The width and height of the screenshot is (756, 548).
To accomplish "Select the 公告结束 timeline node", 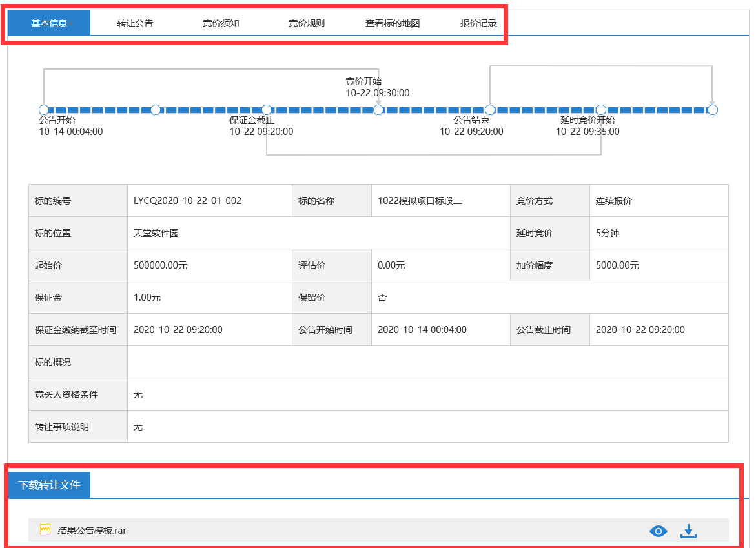I will (490, 110).
